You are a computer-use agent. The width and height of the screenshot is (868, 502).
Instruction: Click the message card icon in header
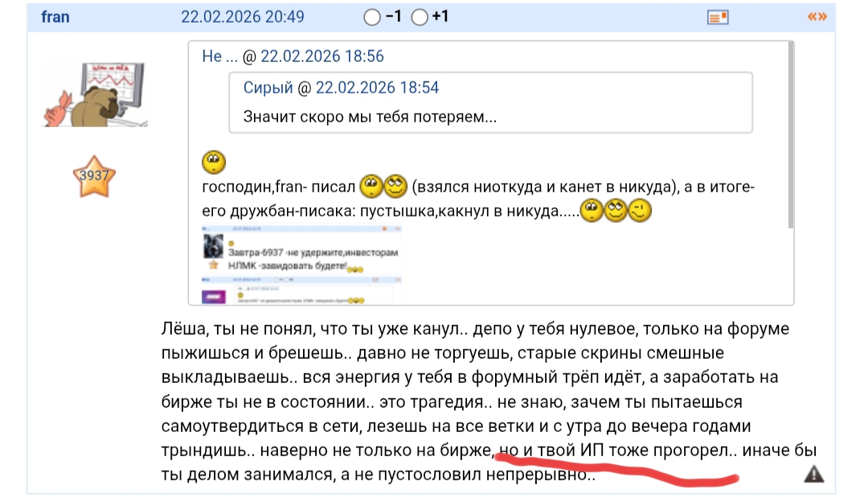click(718, 18)
